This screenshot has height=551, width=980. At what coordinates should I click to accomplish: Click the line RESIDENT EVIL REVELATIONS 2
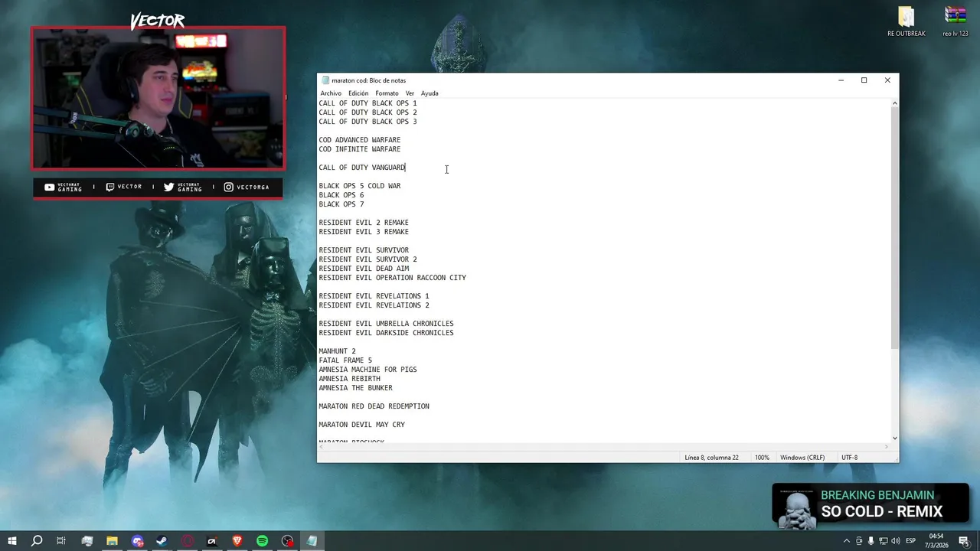tap(374, 305)
